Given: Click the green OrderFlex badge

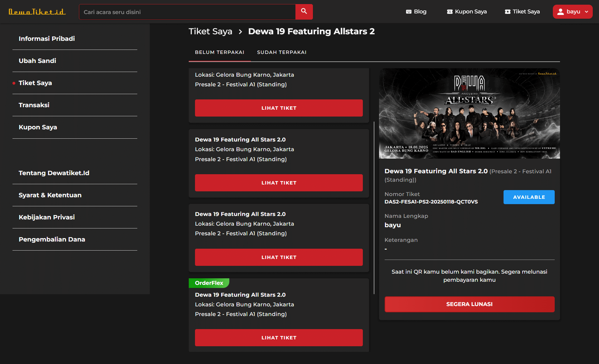Looking at the screenshot, I should pos(209,283).
